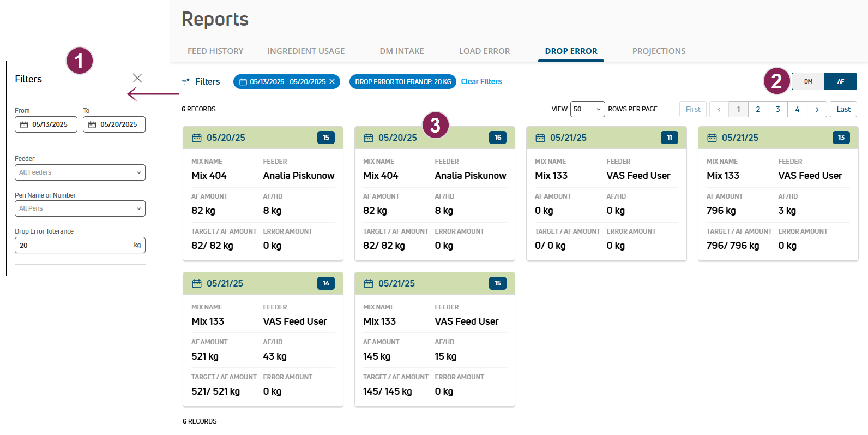
Task: Click the Clear Filters link
Action: 481,81
